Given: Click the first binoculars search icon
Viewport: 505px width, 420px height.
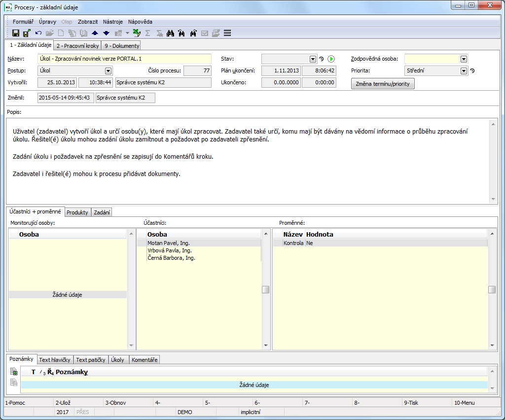Looking at the screenshot, I should tap(171, 33).
